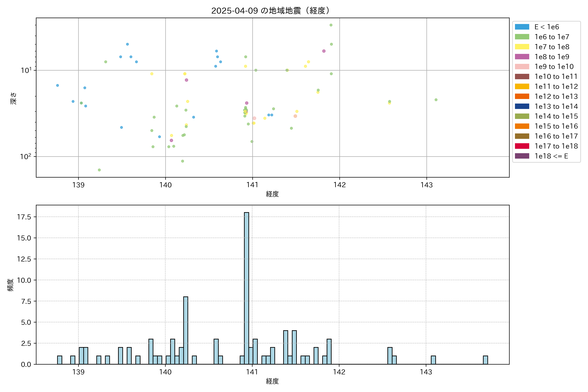
Task: Click the '1e11 to 1e12' legend label
Action: point(556,87)
